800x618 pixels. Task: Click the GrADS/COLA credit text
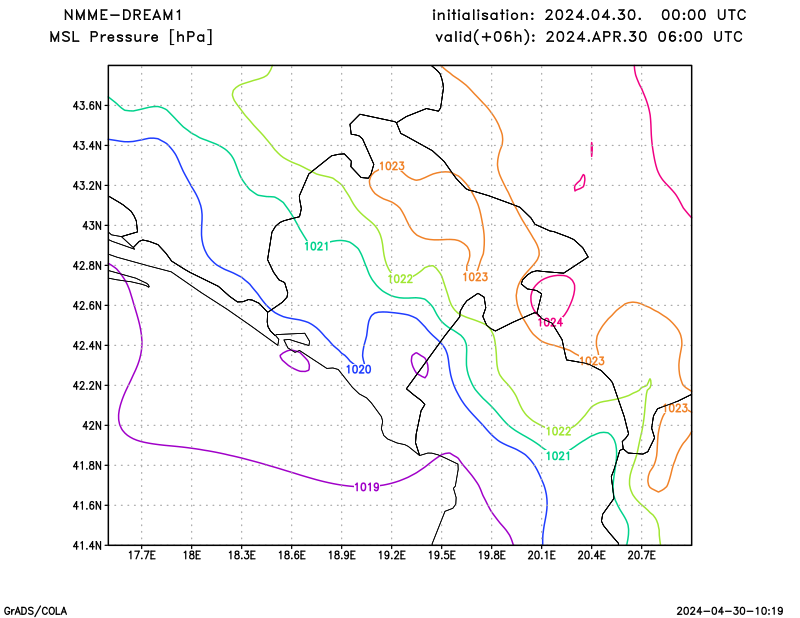point(35,611)
